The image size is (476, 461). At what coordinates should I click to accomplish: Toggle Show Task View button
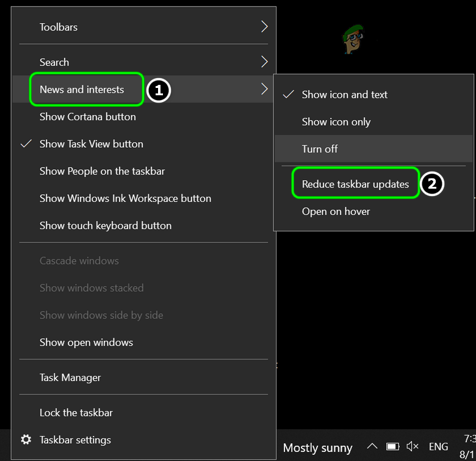coord(92,144)
